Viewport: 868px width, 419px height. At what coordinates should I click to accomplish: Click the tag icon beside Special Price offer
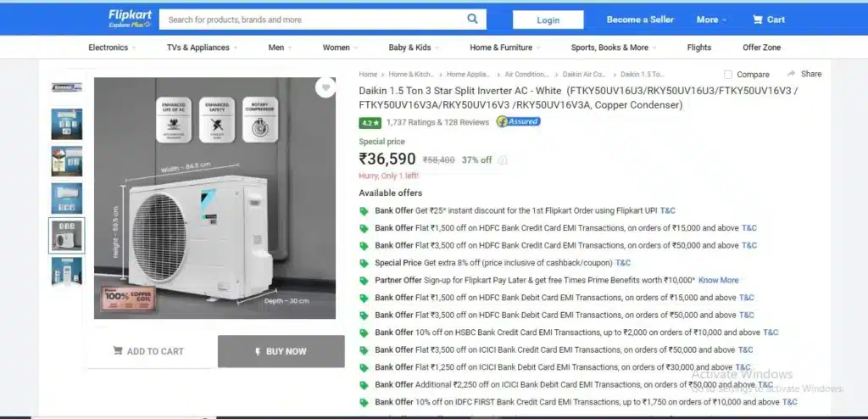click(x=364, y=263)
